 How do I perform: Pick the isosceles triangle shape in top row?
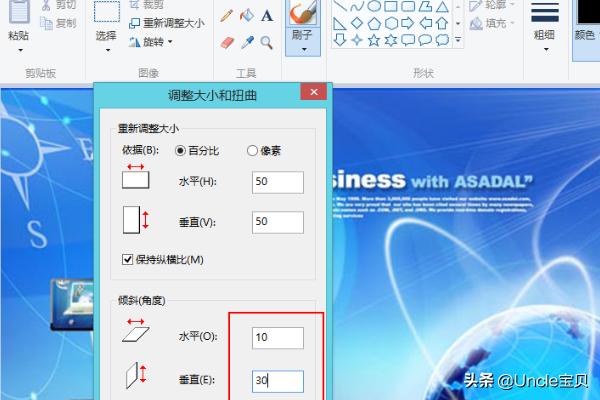point(442,7)
